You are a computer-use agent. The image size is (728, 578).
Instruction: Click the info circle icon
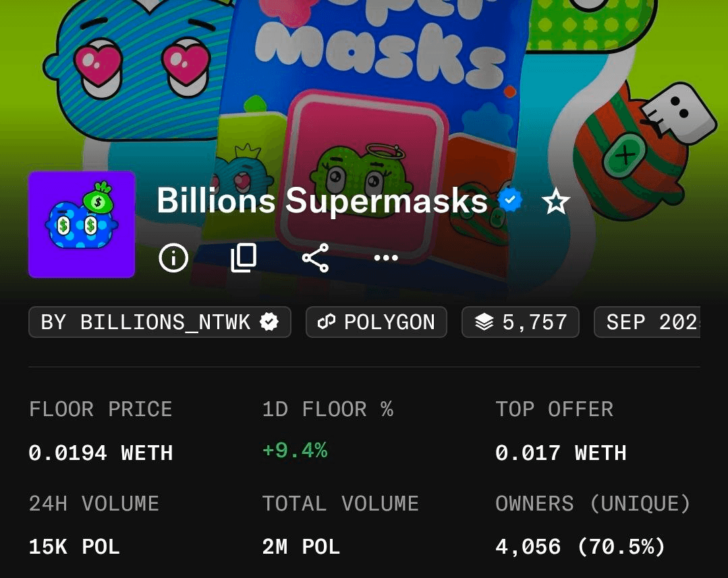[x=173, y=258]
